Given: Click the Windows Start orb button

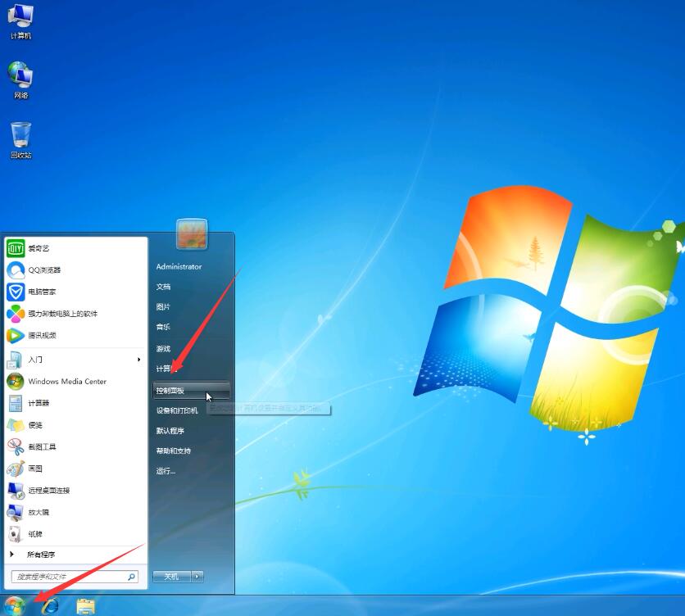Looking at the screenshot, I should pos(15,606).
